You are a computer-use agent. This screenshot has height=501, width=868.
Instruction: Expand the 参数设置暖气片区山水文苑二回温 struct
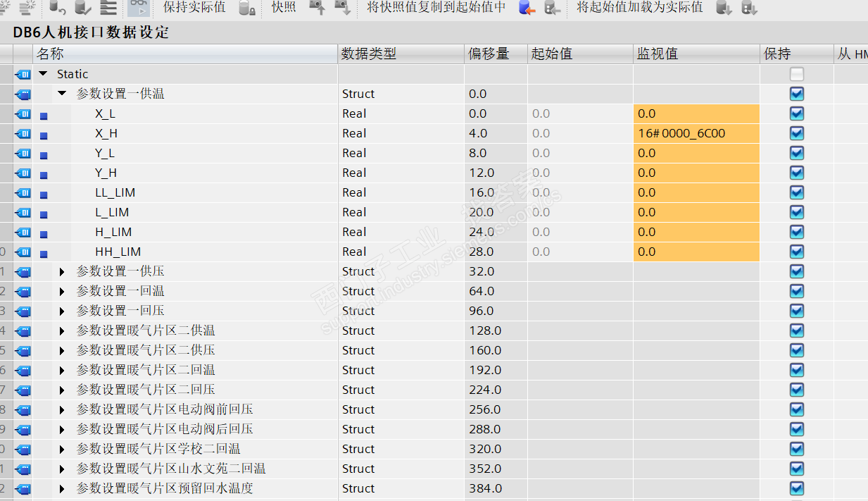pyautogui.click(x=62, y=469)
